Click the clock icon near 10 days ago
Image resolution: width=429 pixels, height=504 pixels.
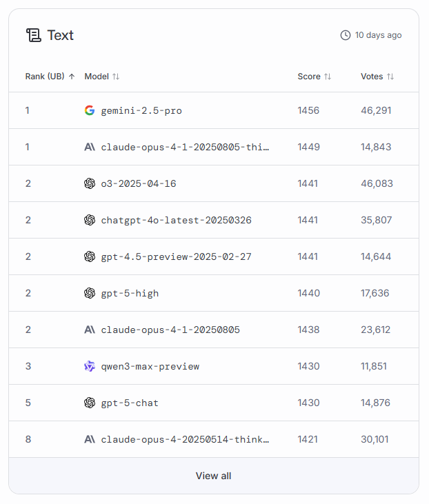pos(346,35)
